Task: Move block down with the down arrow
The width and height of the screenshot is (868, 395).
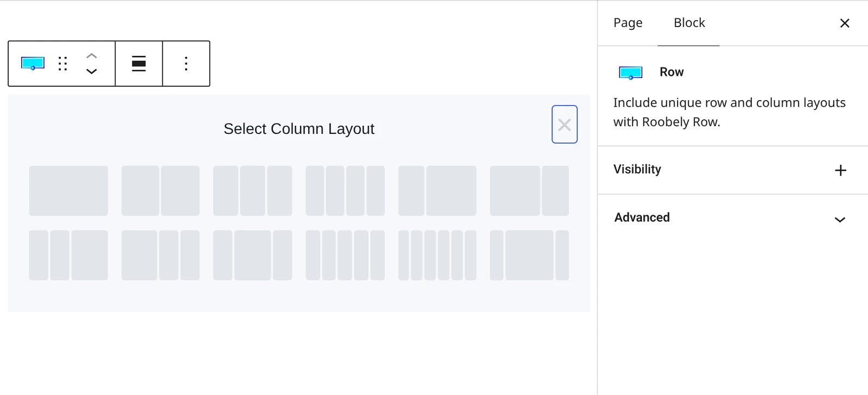Action: (x=92, y=71)
